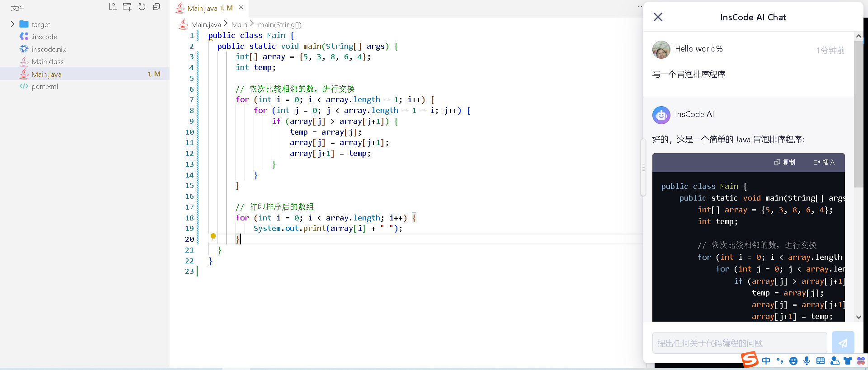
Task: Click the chat question input field
Action: (739, 343)
